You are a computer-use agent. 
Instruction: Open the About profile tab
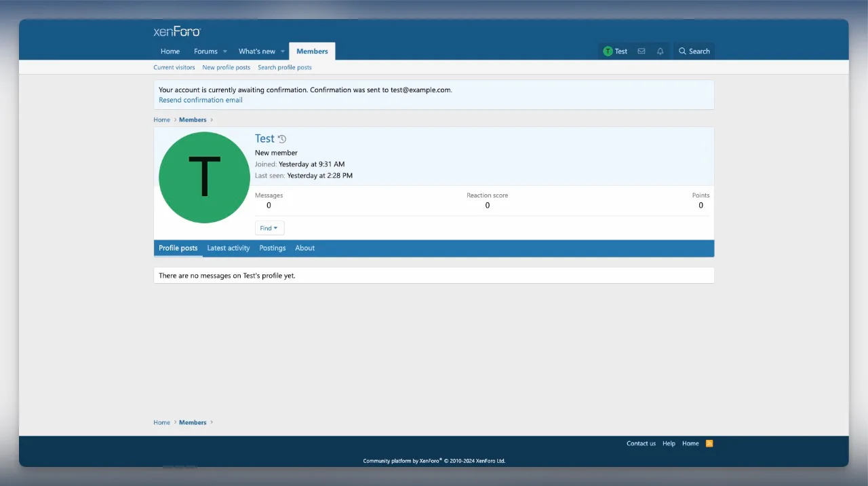pyautogui.click(x=304, y=248)
